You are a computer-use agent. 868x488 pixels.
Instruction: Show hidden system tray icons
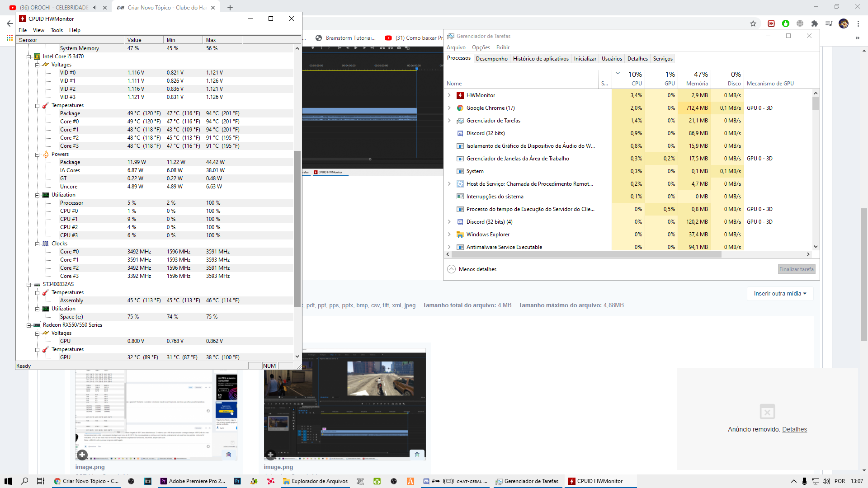(x=793, y=481)
